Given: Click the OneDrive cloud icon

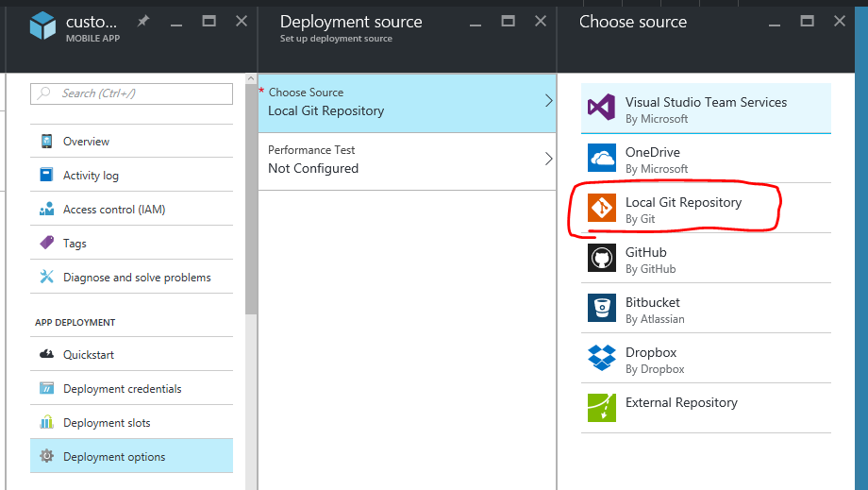Looking at the screenshot, I should coord(602,158).
